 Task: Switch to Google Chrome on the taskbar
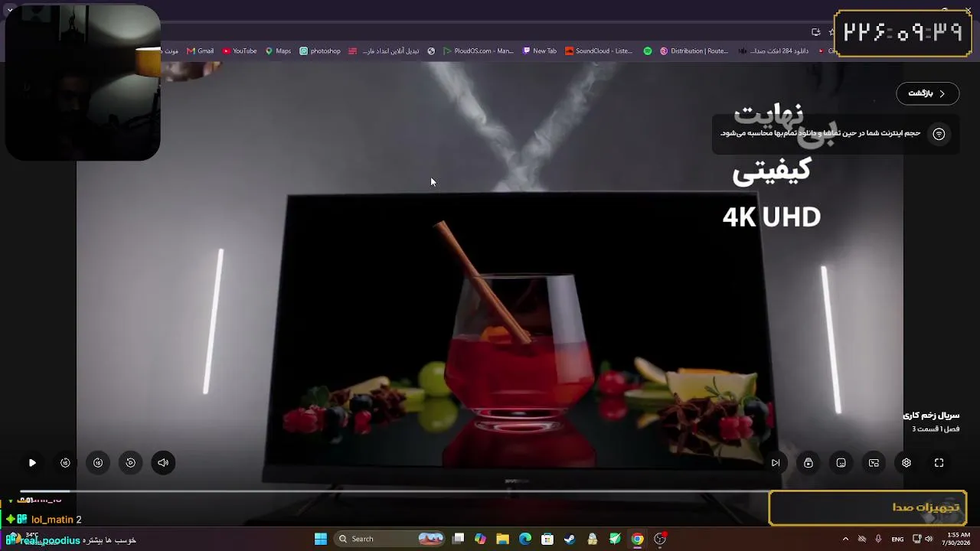tap(637, 539)
